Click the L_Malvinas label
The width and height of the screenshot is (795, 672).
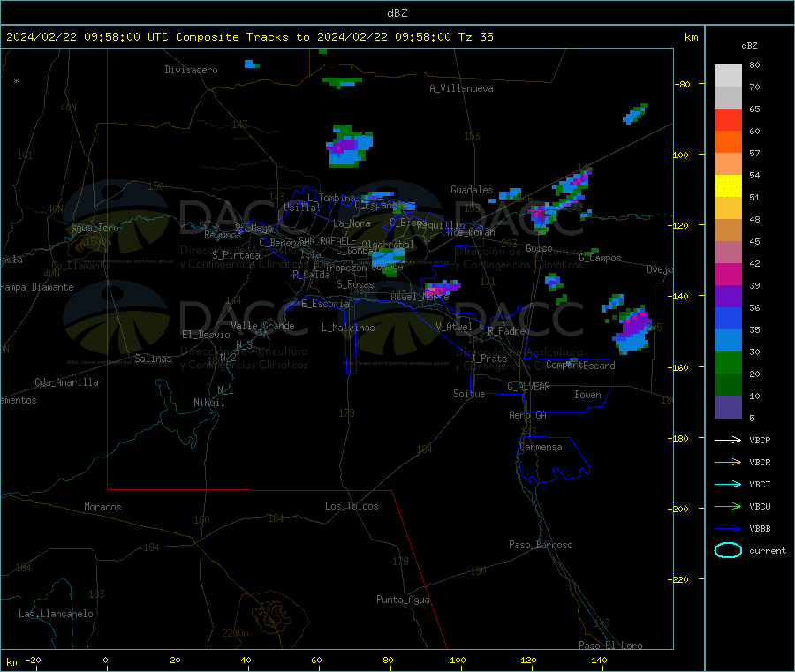coord(348,328)
